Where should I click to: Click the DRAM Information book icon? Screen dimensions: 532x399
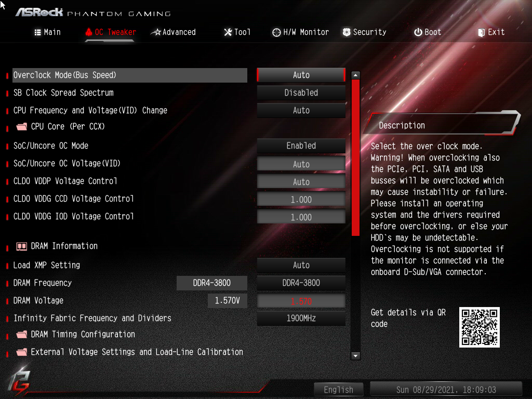pyautogui.click(x=22, y=246)
